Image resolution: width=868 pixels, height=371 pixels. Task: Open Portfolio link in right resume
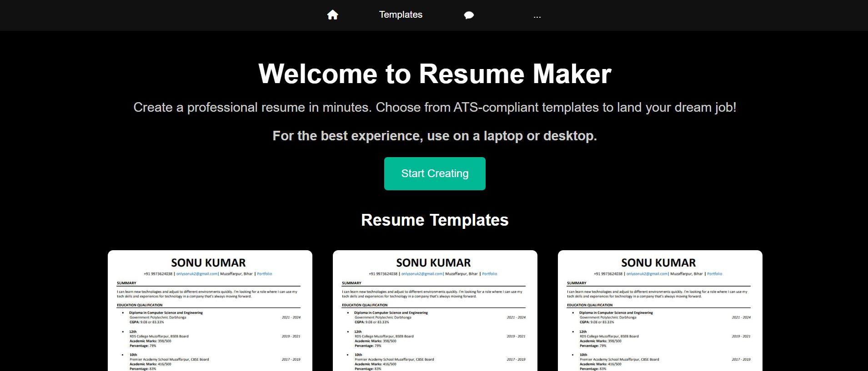(x=714, y=274)
